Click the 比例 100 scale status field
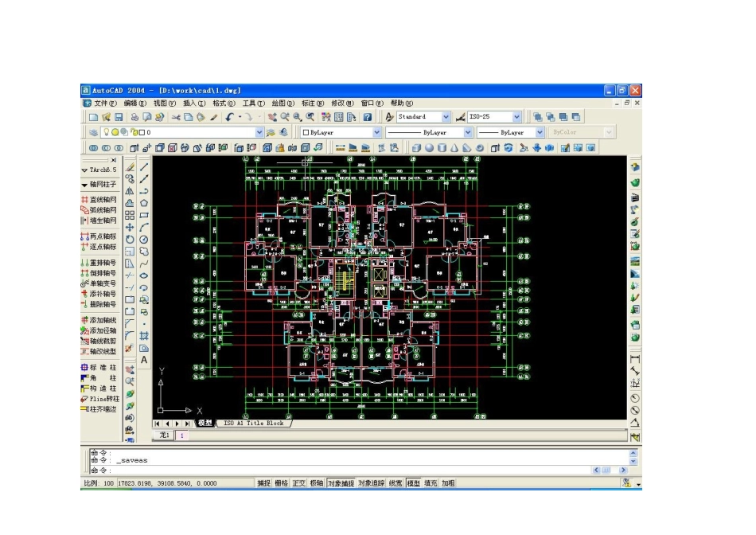Image resolution: width=756 pixels, height=535 pixels. click(x=99, y=483)
